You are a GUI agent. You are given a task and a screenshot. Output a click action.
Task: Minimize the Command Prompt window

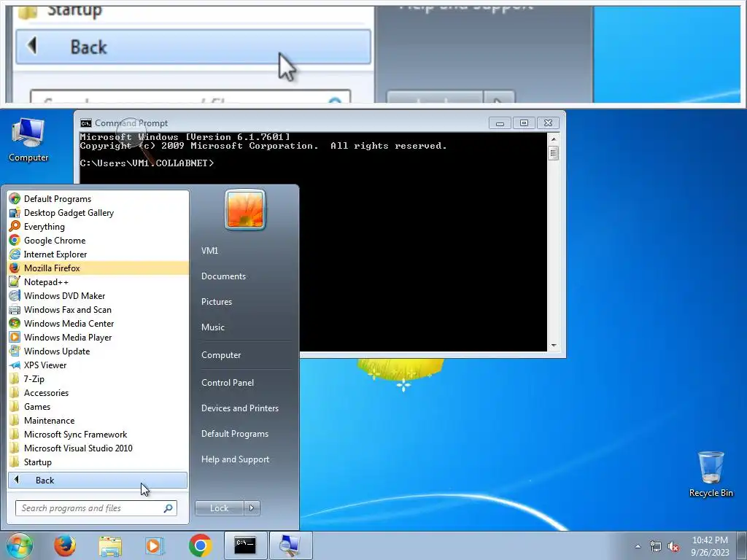pos(500,123)
